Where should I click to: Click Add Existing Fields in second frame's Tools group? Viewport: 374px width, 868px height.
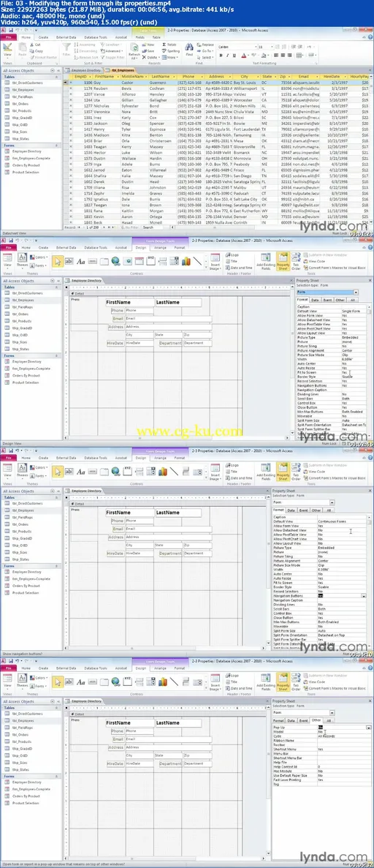(x=266, y=261)
